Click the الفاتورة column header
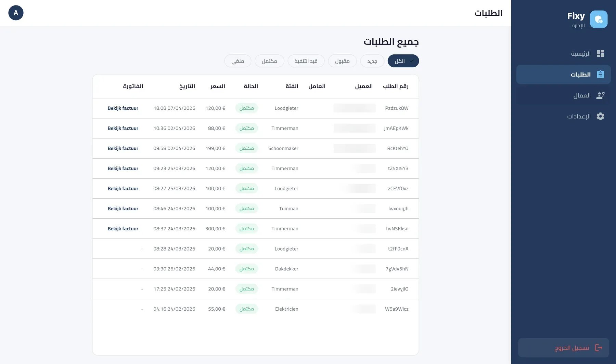Screen dimensions: 616x364 tap(133, 86)
